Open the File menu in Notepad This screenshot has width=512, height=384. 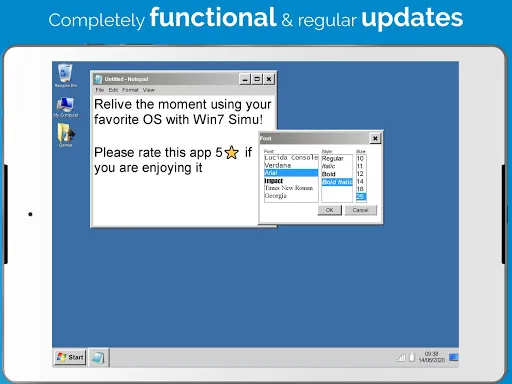coord(100,90)
